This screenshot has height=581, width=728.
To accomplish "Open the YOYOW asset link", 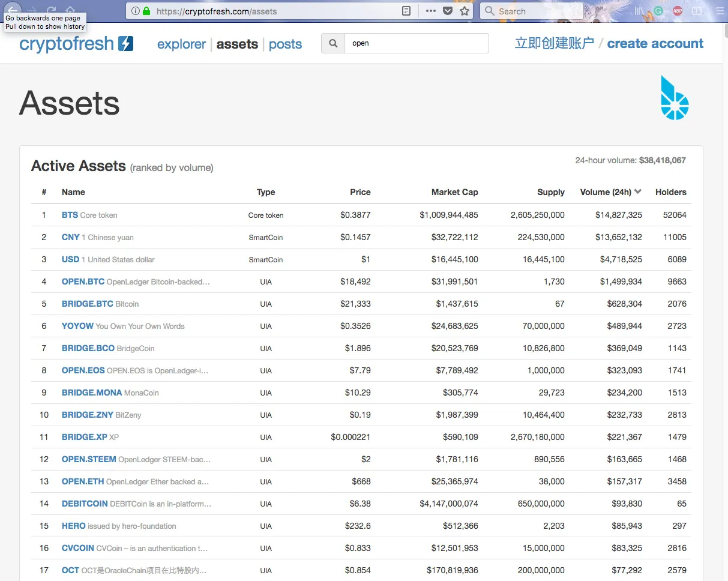I will 77,326.
